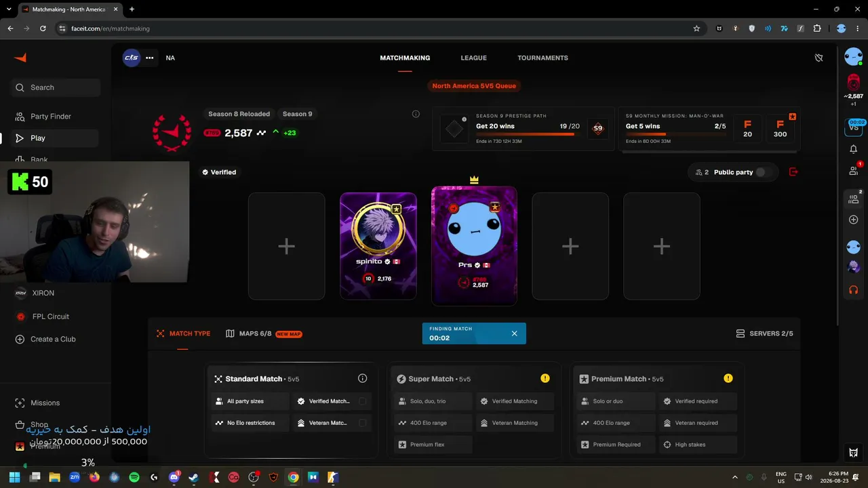Click the Premium Match yellow warning icon
Image resolution: width=868 pixels, height=488 pixels.
728,378
